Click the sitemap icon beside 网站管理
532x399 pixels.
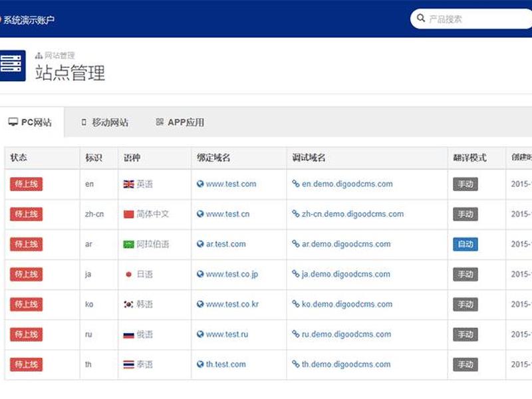pos(39,55)
